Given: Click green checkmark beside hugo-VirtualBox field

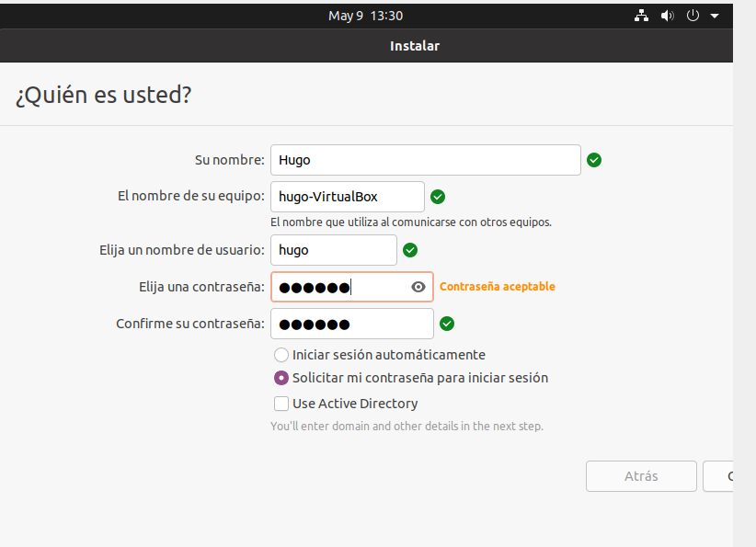Looking at the screenshot, I should point(438,196).
